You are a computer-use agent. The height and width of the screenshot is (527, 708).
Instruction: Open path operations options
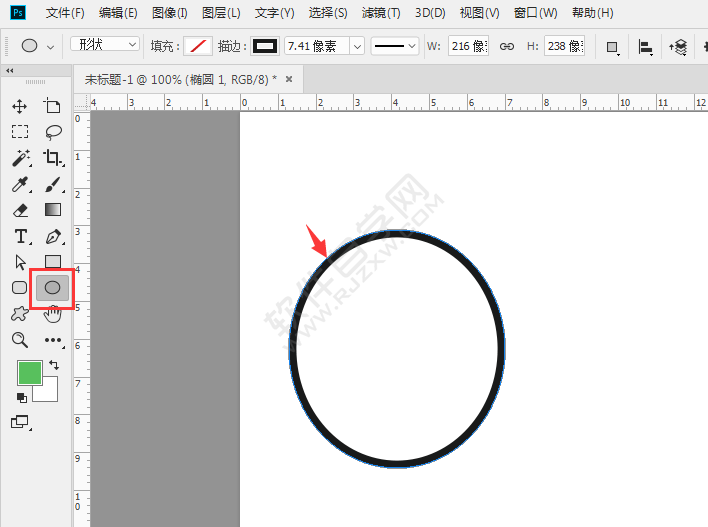tap(612, 47)
